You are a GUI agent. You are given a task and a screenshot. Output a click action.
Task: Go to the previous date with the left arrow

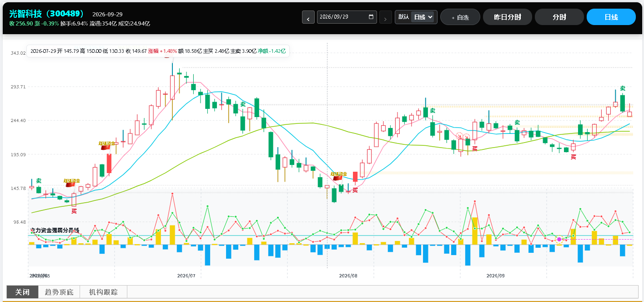[308, 17]
